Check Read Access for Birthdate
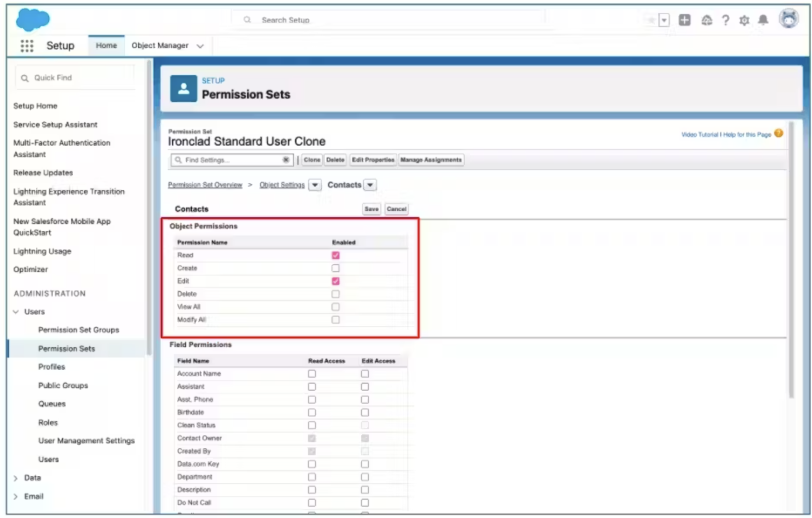812x518 pixels. pyautogui.click(x=312, y=412)
